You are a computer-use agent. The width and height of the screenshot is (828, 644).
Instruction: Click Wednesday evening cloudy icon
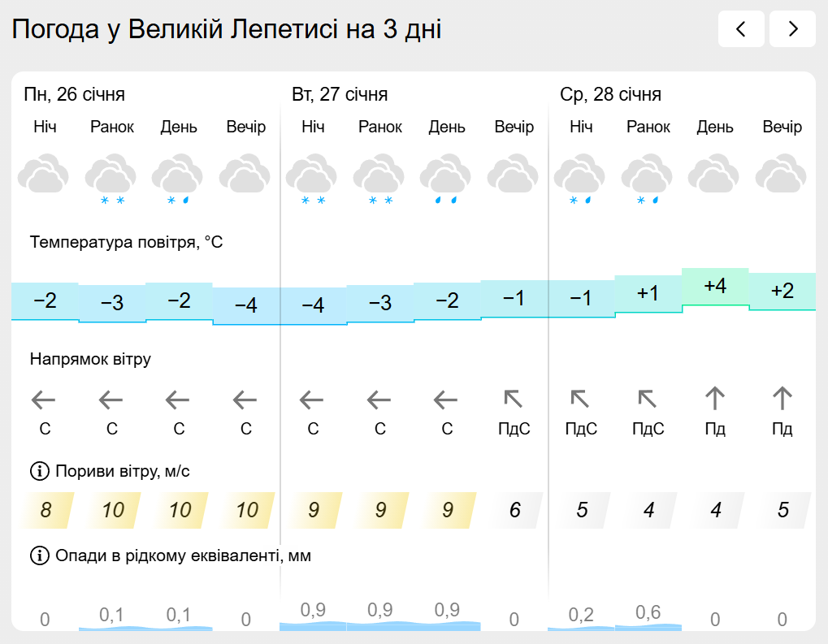(781, 175)
